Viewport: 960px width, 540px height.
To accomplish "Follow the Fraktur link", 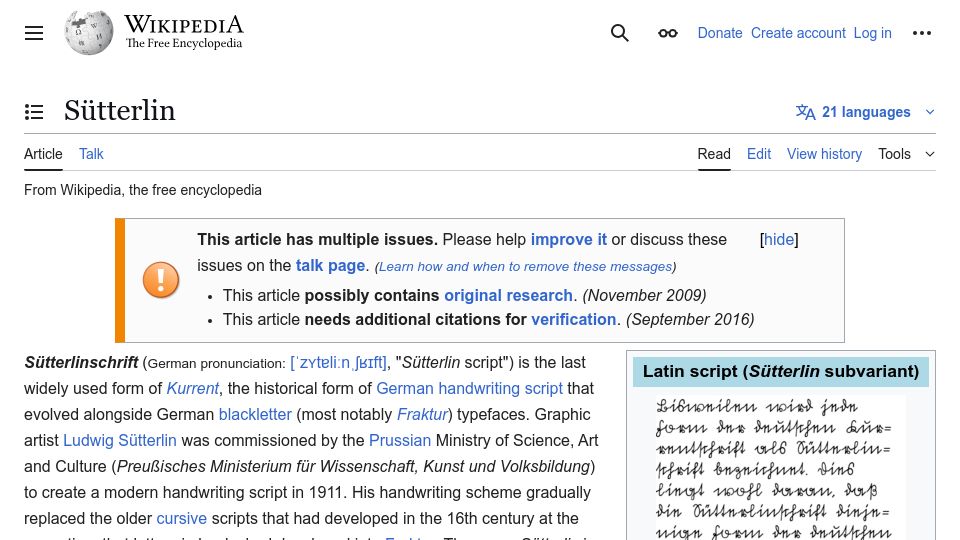I will click(422, 414).
